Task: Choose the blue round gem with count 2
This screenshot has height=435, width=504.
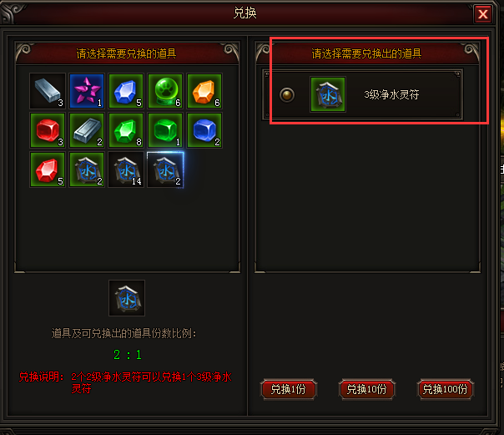Action: point(204,130)
